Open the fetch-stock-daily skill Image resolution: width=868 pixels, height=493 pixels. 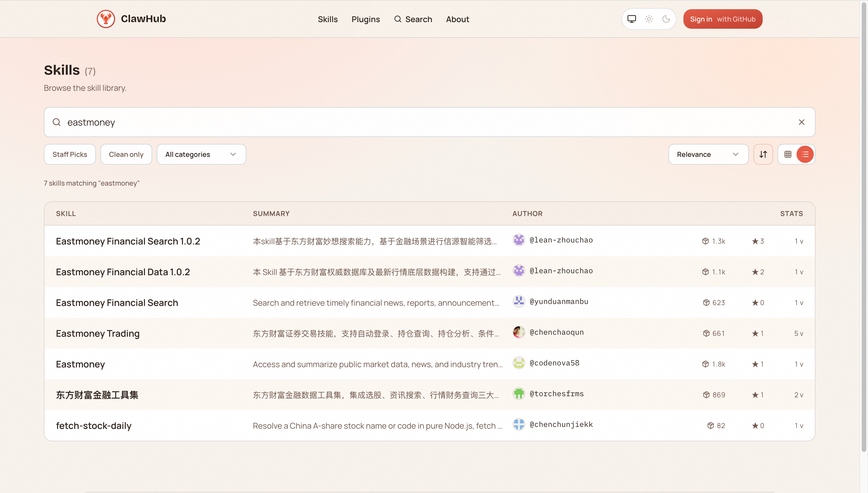click(94, 426)
